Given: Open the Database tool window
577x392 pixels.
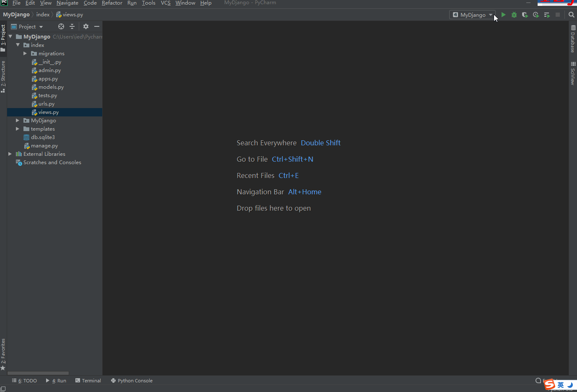Looking at the screenshot, I should coord(573,39).
